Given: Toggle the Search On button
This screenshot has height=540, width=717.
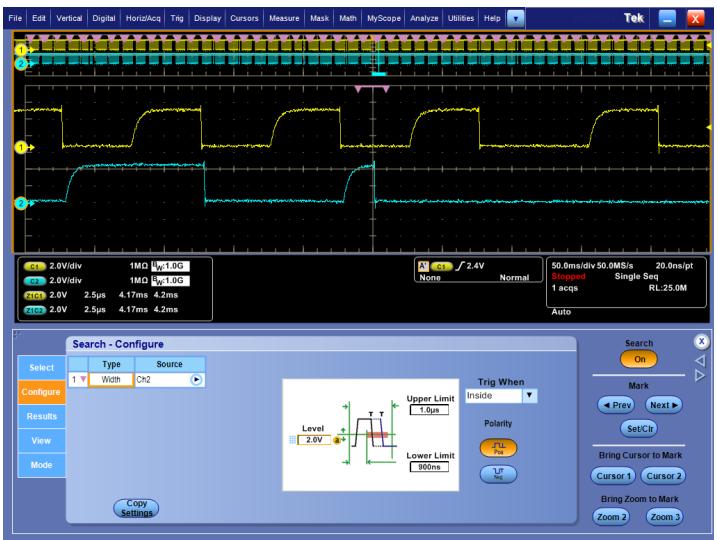Looking at the screenshot, I should (639, 359).
